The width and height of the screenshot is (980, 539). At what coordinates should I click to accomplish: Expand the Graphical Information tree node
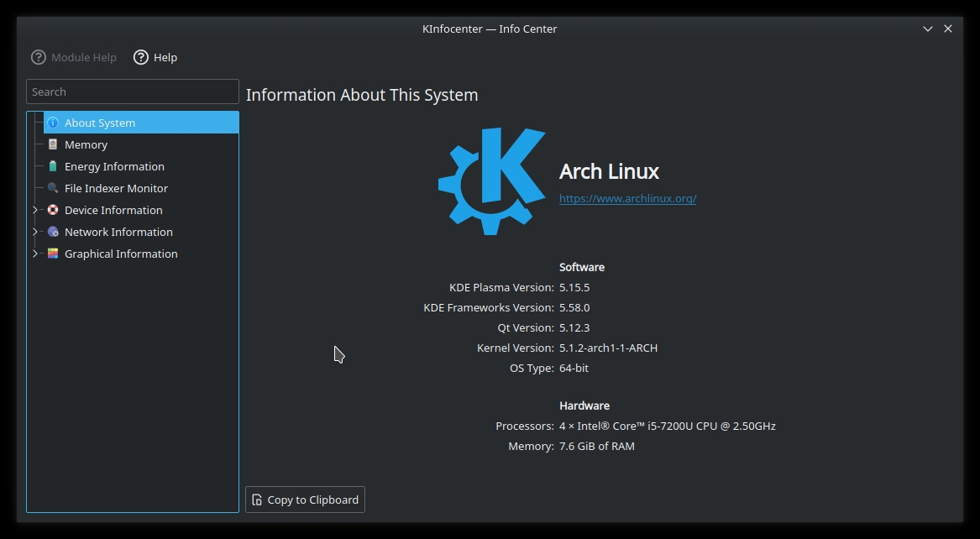pyautogui.click(x=35, y=254)
